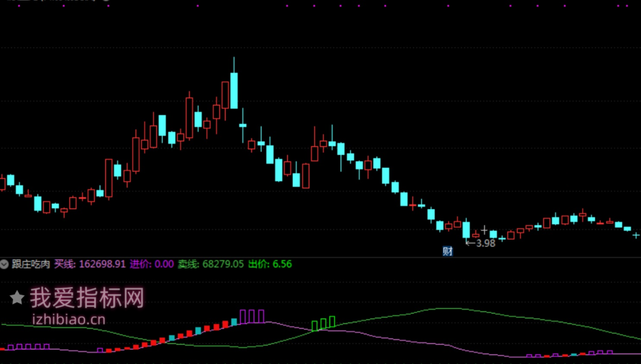Select the 进价: 0.00 readout
Screen dimensions: 641x364
coord(152,265)
